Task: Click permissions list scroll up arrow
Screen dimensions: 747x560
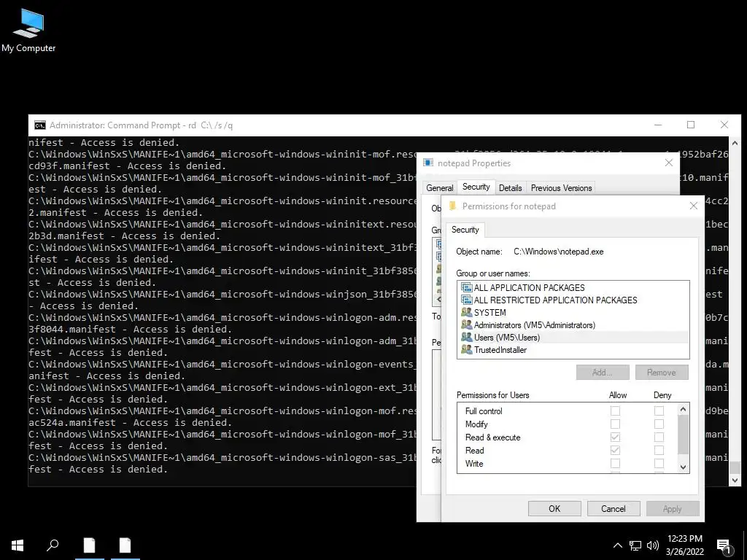Action: point(683,409)
